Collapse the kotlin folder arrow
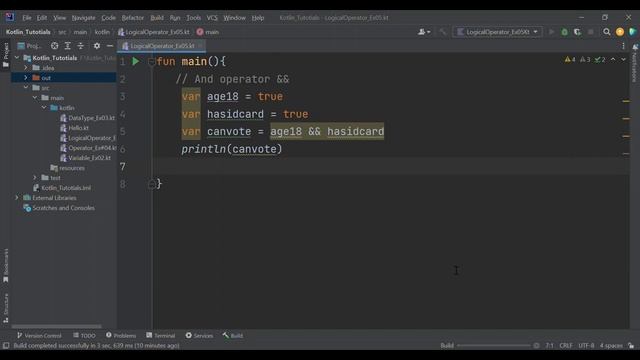640x360 pixels. 44,108
